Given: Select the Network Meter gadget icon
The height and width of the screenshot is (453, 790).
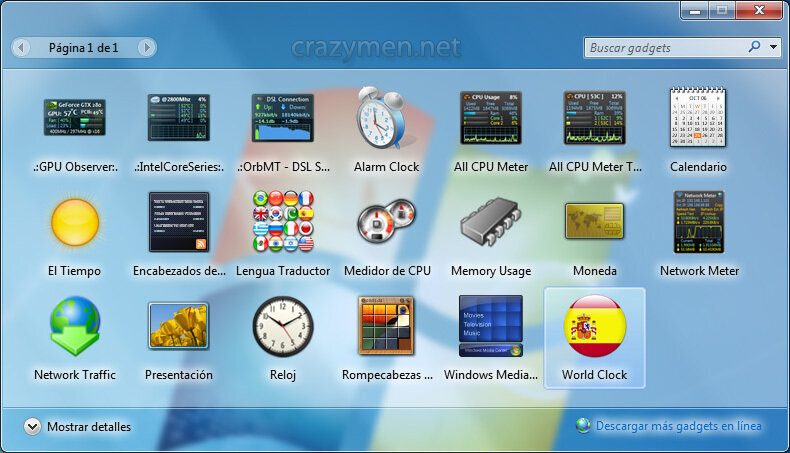Looking at the screenshot, I should coord(699,222).
